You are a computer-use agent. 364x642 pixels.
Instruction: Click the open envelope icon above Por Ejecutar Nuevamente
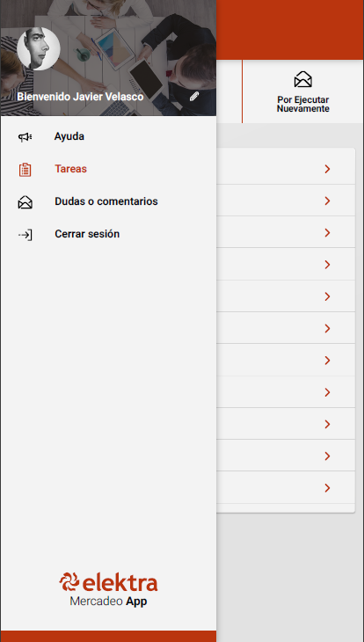303,79
